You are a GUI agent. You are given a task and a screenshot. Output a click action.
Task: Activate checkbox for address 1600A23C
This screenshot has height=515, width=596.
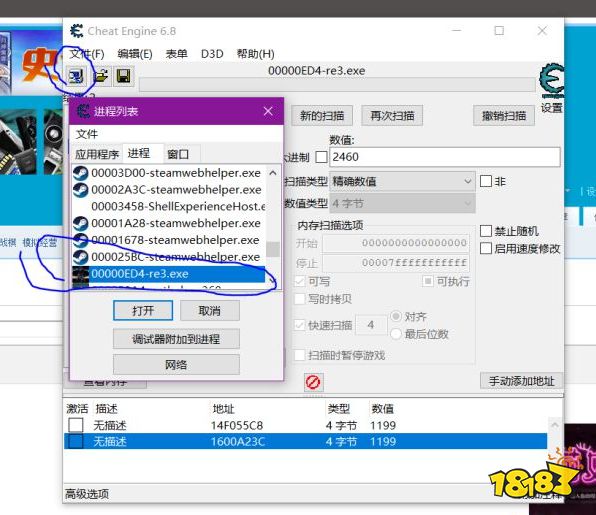[x=76, y=441]
